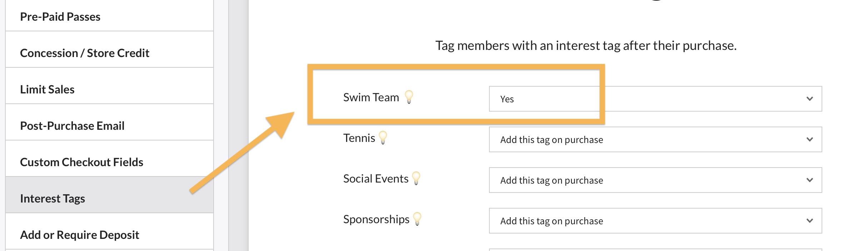The image size is (868, 251).
Task: Expand the Sponsorships tag dropdown
Action: point(655,221)
